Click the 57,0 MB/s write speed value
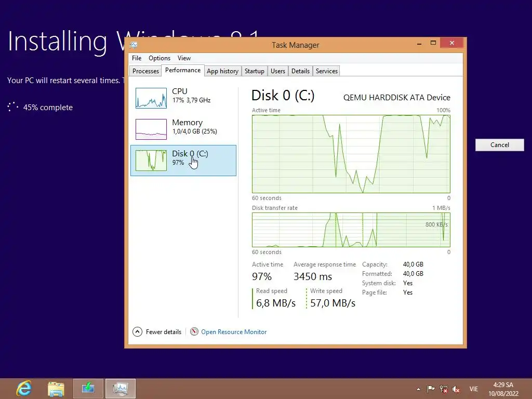The height and width of the screenshot is (399, 532). point(333,303)
